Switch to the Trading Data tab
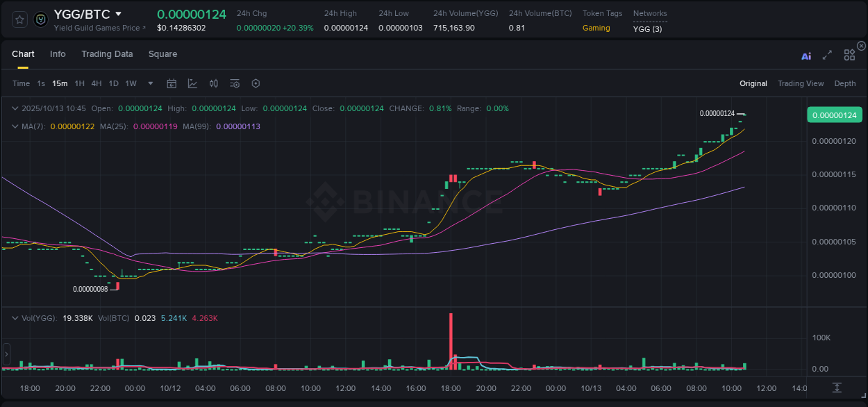Viewport: 868px width, 407px height. coord(107,53)
